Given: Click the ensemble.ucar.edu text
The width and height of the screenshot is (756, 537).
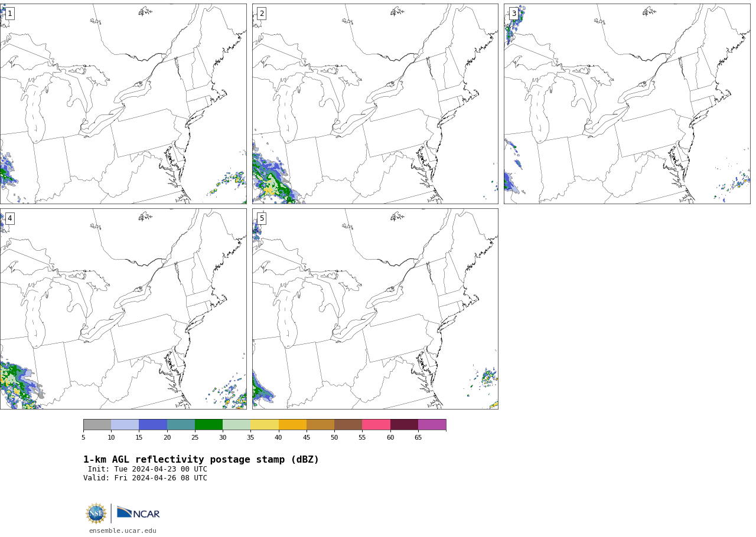Looking at the screenshot, I should (123, 531).
